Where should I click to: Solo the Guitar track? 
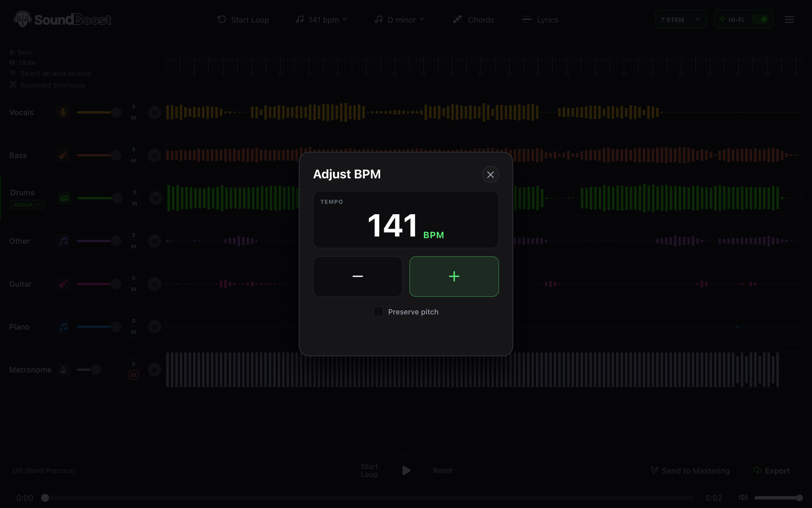[134, 278]
